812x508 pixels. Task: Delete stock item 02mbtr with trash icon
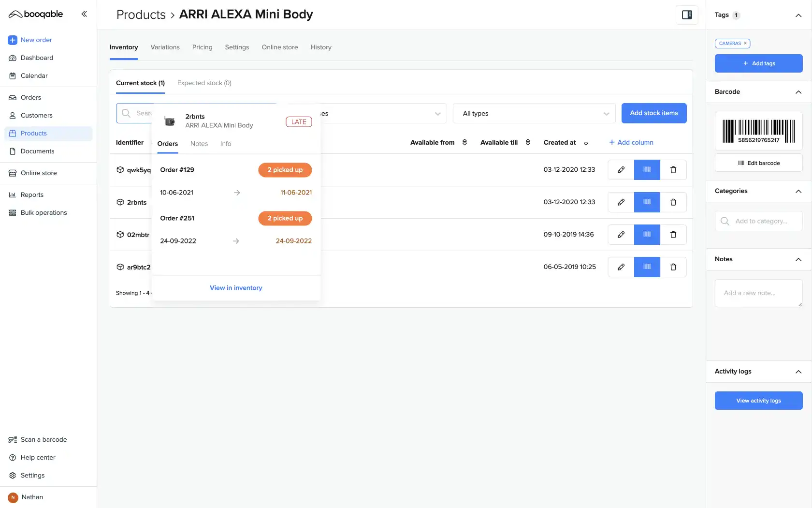pos(673,235)
